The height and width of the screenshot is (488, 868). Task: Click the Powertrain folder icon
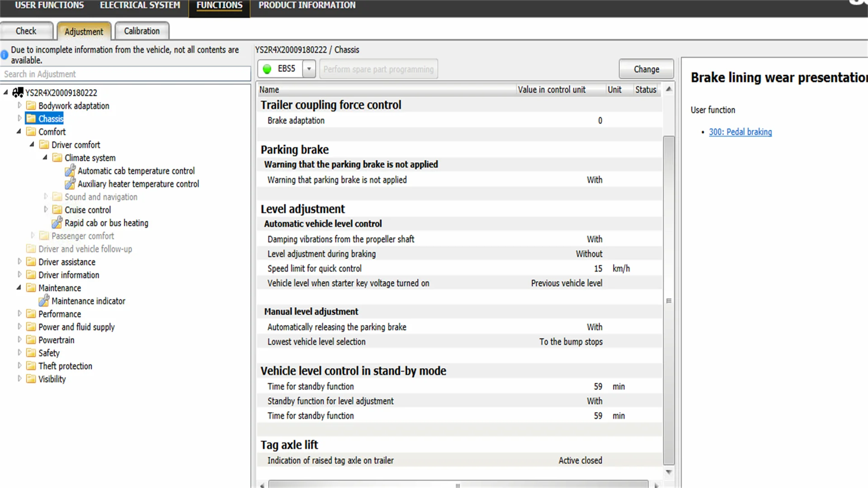click(31, 340)
